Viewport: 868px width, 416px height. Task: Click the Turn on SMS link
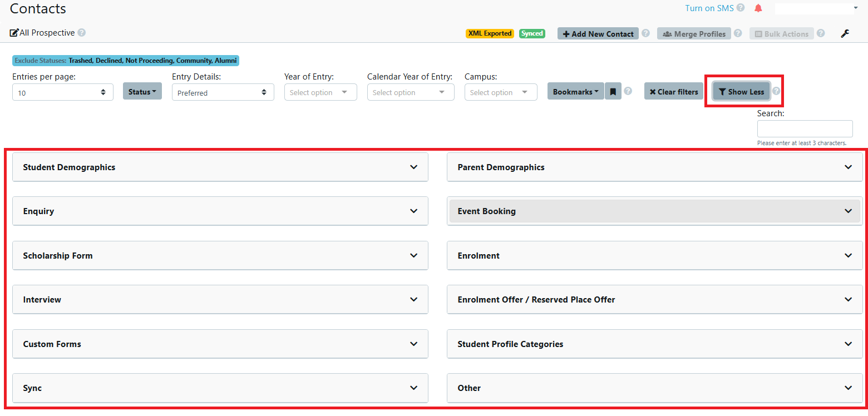(x=709, y=8)
